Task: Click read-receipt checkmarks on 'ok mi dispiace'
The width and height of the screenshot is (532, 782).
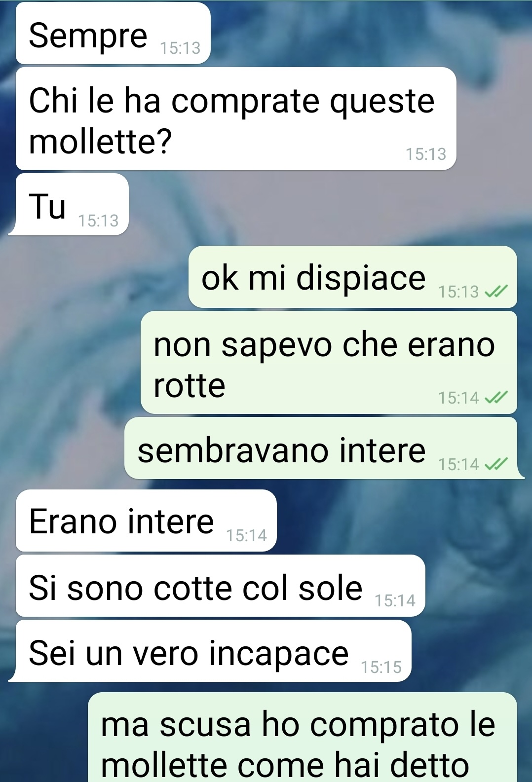Action: [496, 292]
